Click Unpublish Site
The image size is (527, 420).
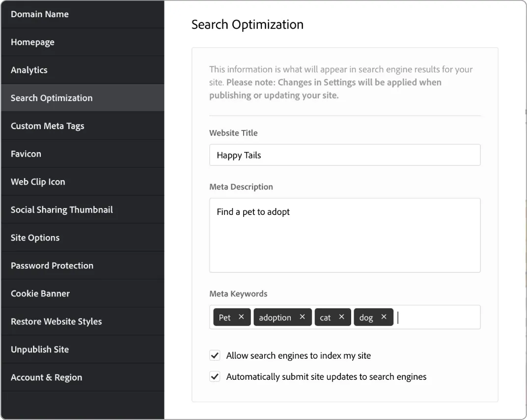tap(40, 349)
